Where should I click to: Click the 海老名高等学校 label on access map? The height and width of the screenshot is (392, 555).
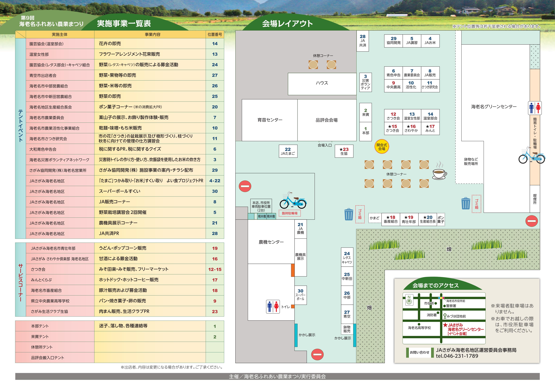(x=419, y=328)
